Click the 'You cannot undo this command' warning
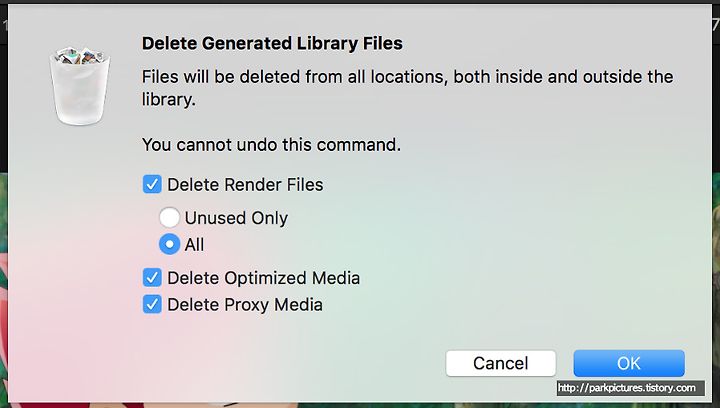 [271, 145]
